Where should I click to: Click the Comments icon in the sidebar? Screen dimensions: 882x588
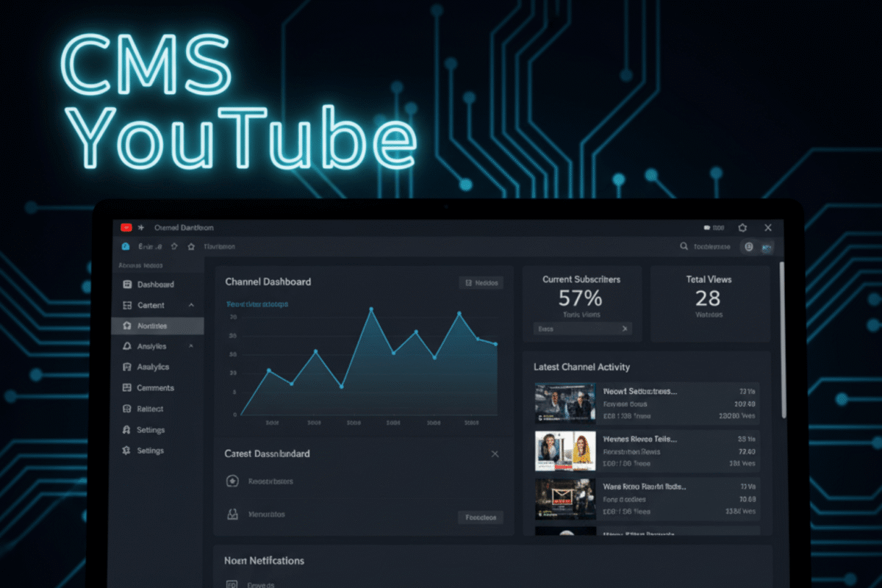coord(129,387)
